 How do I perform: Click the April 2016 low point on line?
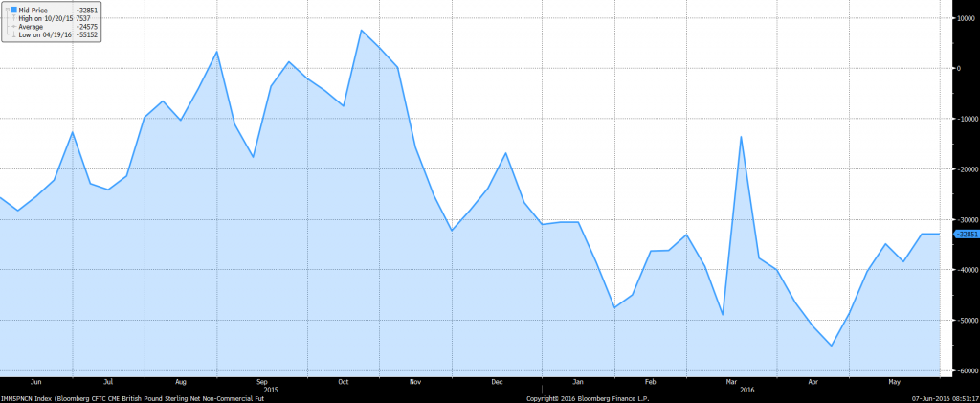point(832,346)
